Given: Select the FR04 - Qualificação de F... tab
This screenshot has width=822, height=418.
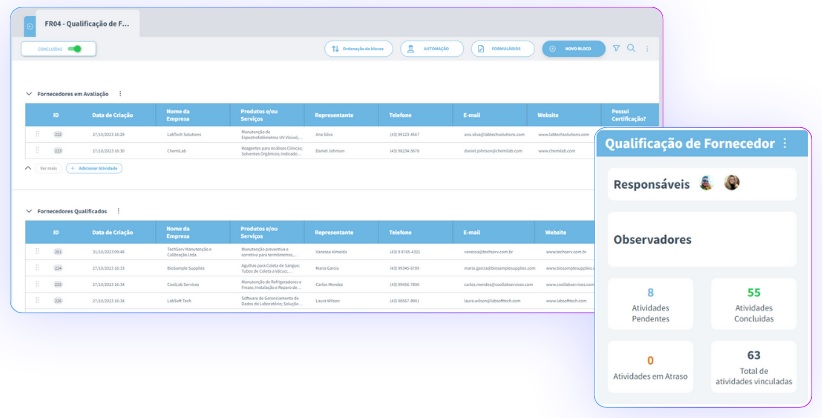Looking at the screenshot, I should [88, 22].
